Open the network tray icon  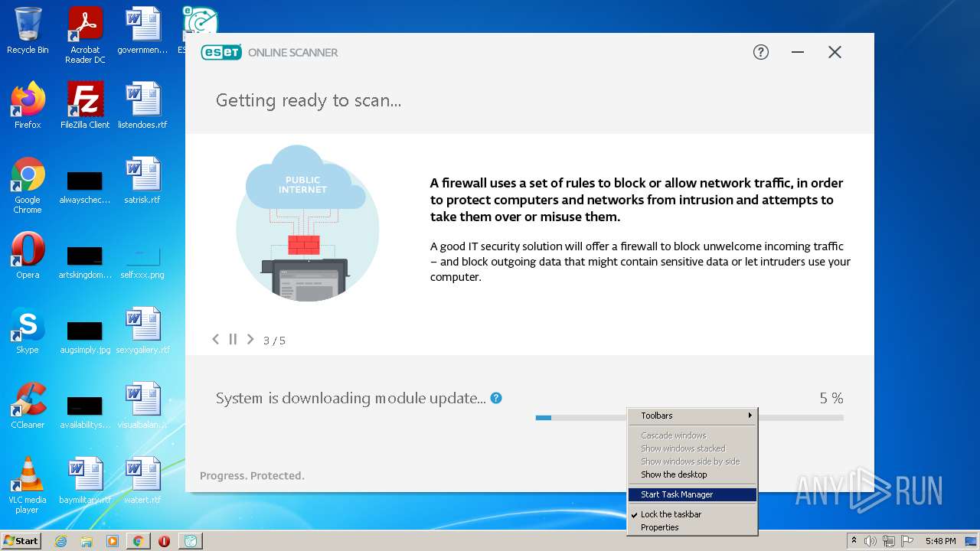pos(888,541)
